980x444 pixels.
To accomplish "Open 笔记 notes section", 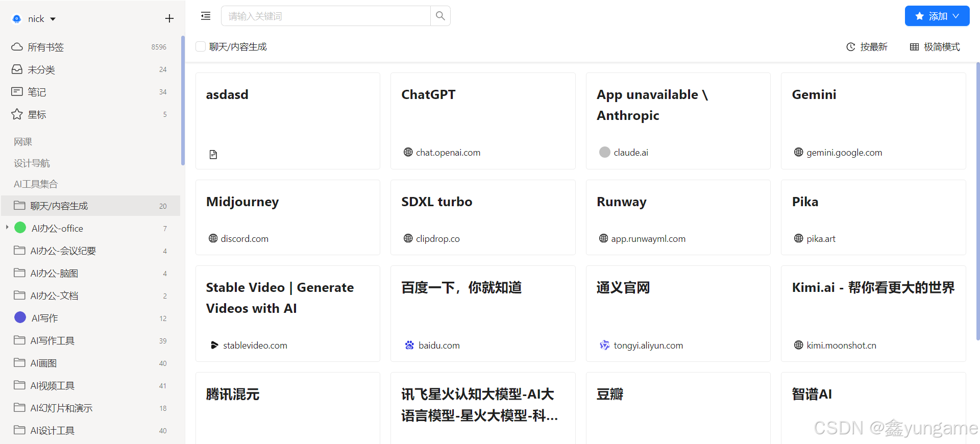I will 90,92.
